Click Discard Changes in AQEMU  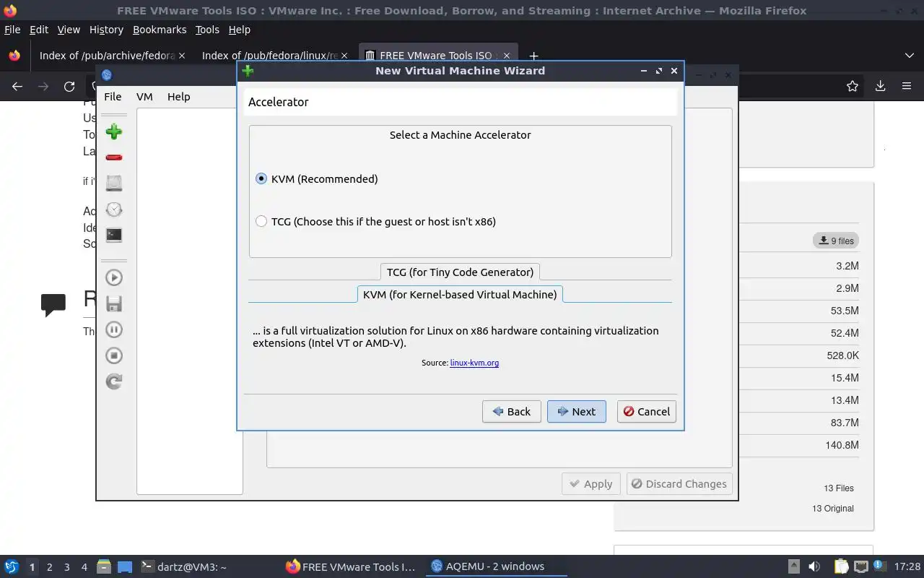point(679,483)
